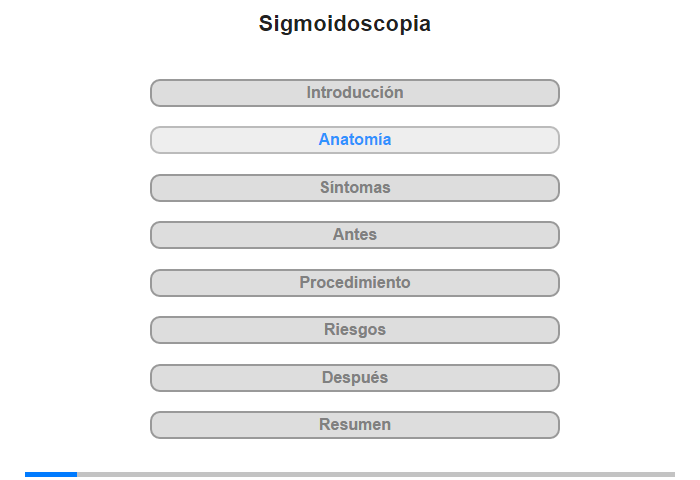Click the Introducción label text
This screenshot has height=480, width=700.
coord(354,92)
